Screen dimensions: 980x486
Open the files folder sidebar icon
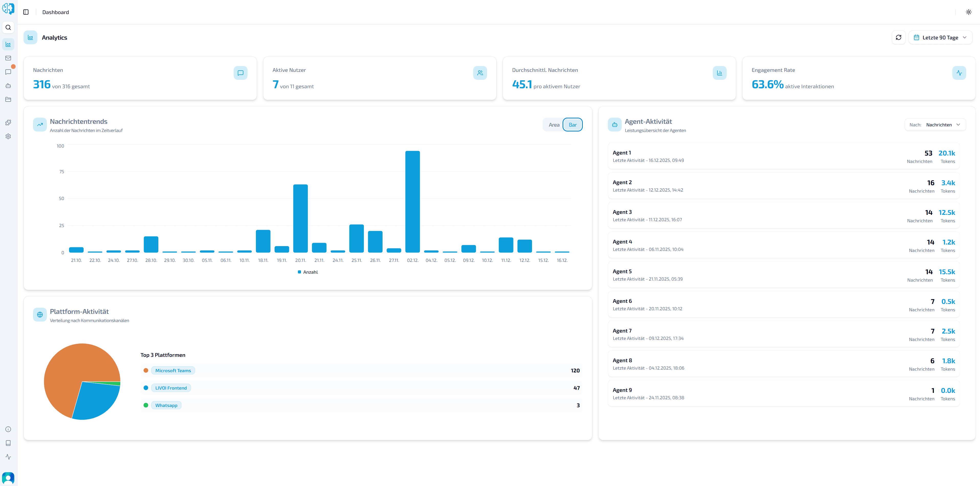tap(8, 99)
